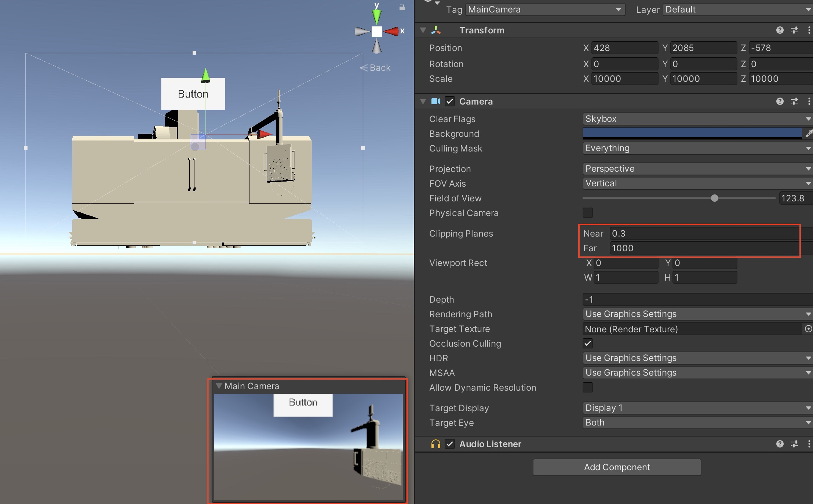Open the Clear Flags Skybox dropdown
Viewport: 813px width, 504px height.
pos(696,119)
